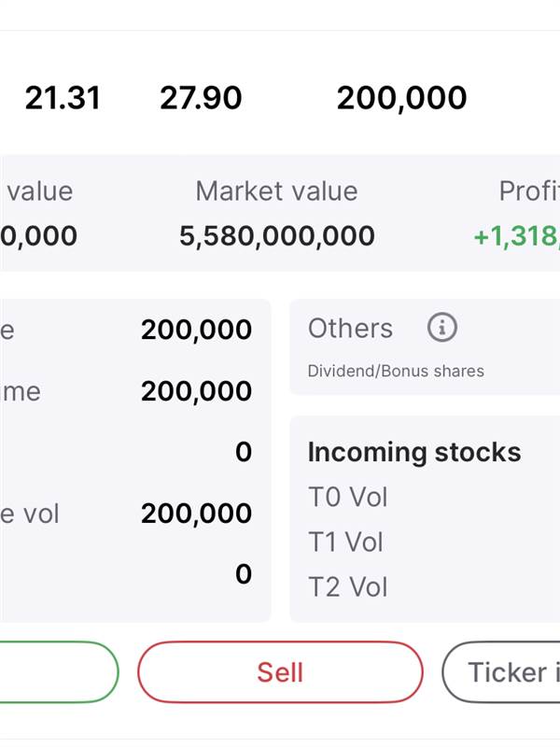This screenshot has height=747, width=560.
Task: Click the green +1,318 profit figure
Action: click(x=516, y=236)
